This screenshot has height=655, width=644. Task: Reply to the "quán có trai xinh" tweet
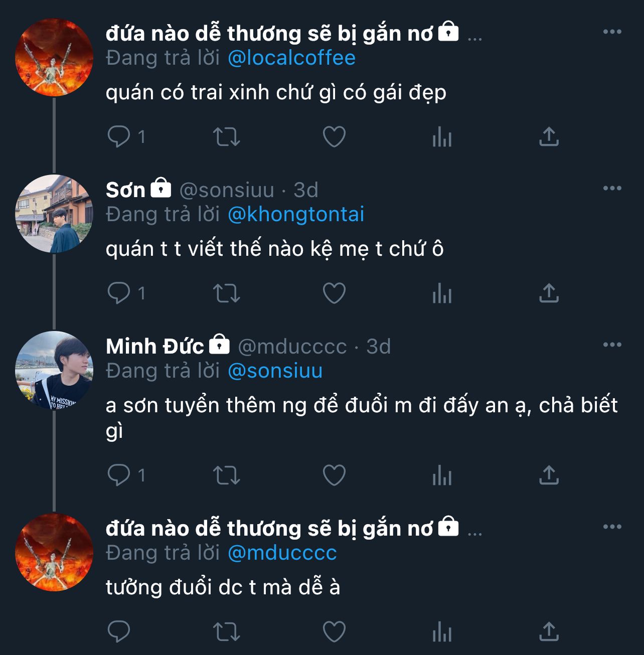[119, 136]
